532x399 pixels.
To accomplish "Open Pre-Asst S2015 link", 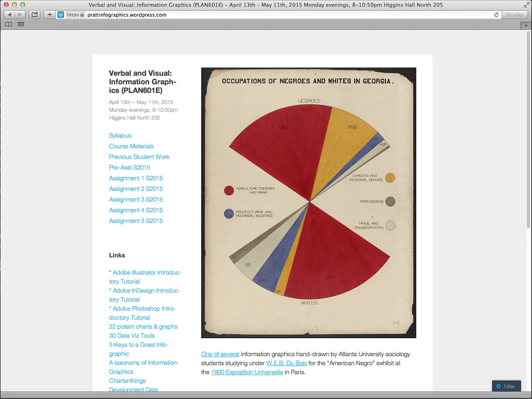I will 129,168.
